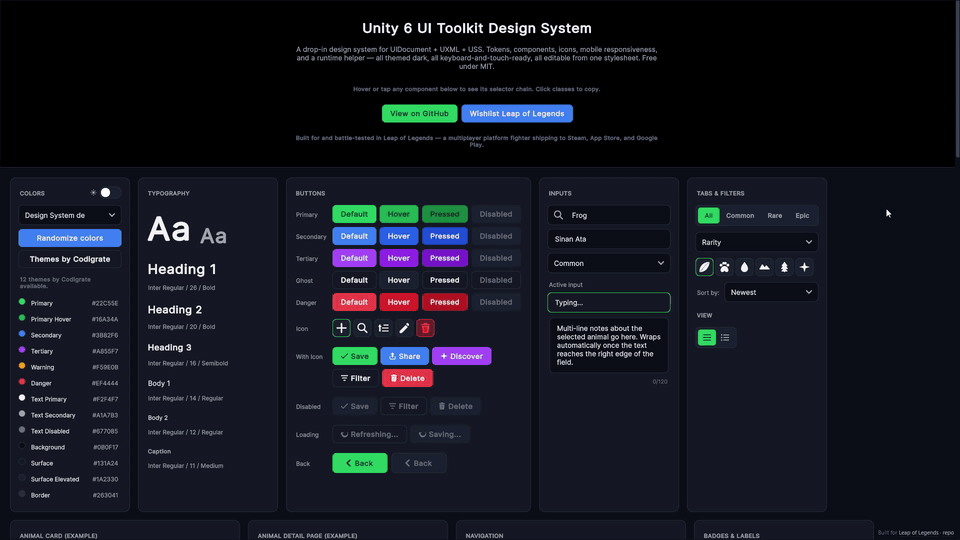The image size is (960, 540).
Task: Select the pine tree filter icon
Action: [784, 267]
